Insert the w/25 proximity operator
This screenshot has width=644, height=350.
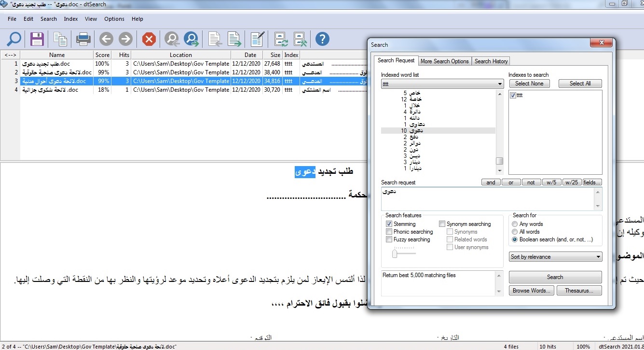(x=572, y=182)
